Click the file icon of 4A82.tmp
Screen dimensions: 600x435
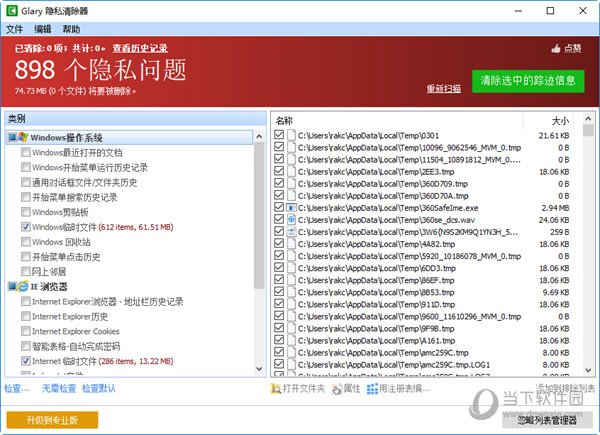(x=292, y=244)
